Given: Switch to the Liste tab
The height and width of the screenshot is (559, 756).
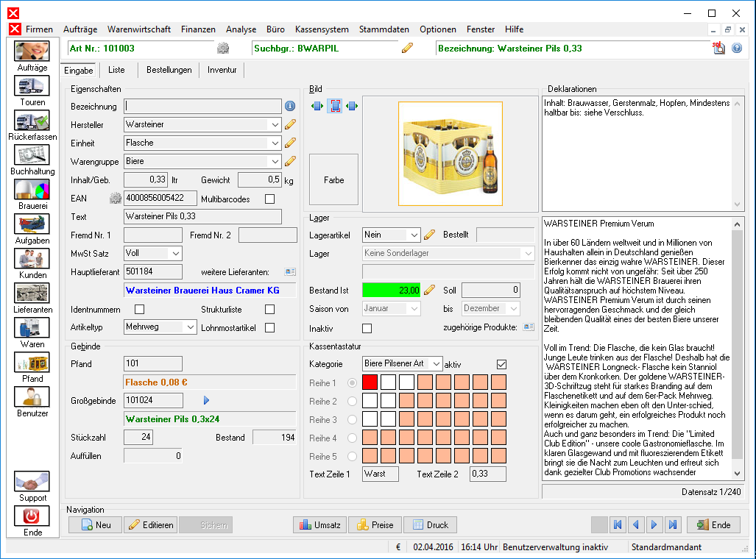Looking at the screenshot, I should coord(116,70).
